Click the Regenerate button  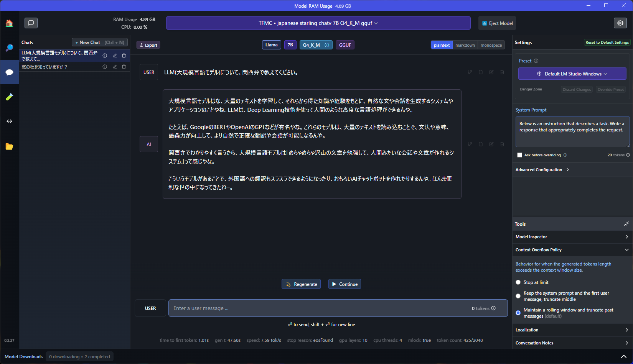point(301,284)
